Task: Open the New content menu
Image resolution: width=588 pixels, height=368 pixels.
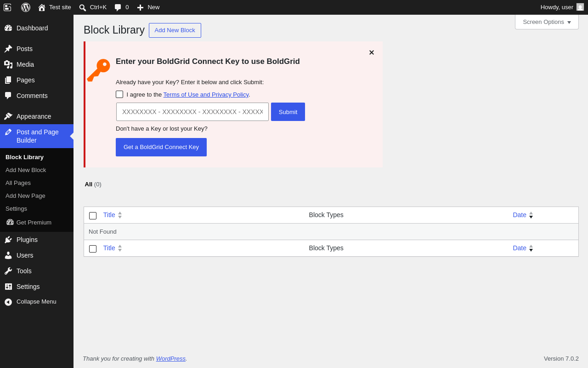Action: [x=148, y=7]
